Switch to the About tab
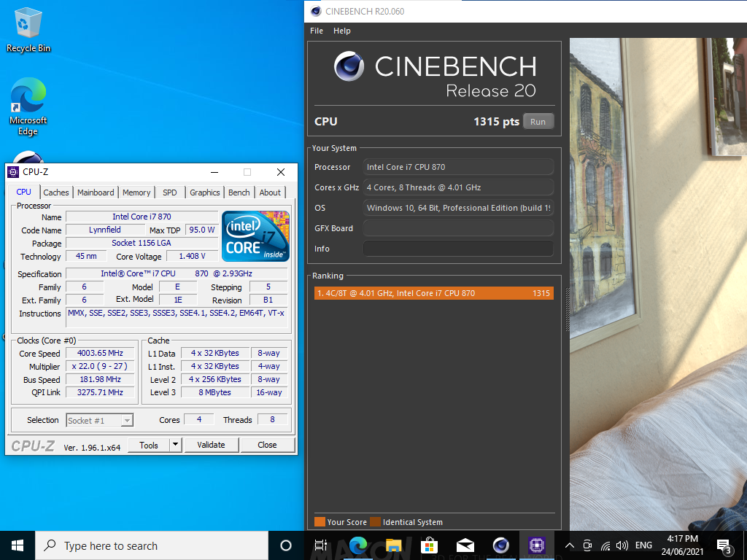The width and height of the screenshot is (747, 560). tap(270, 192)
